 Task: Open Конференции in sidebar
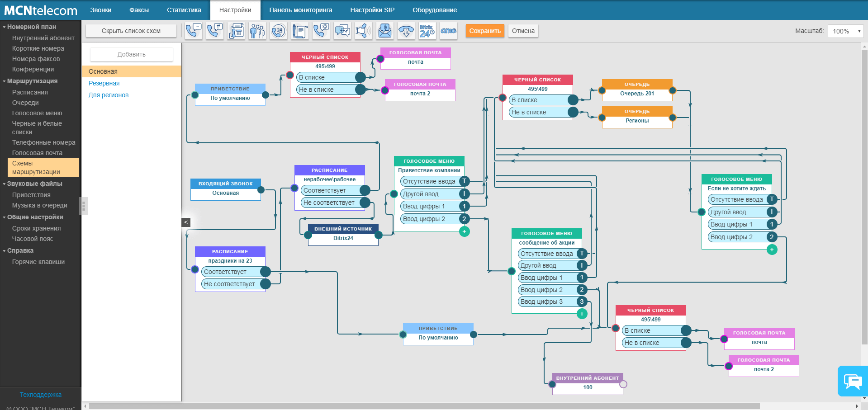pyautogui.click(x=33, y=69)
